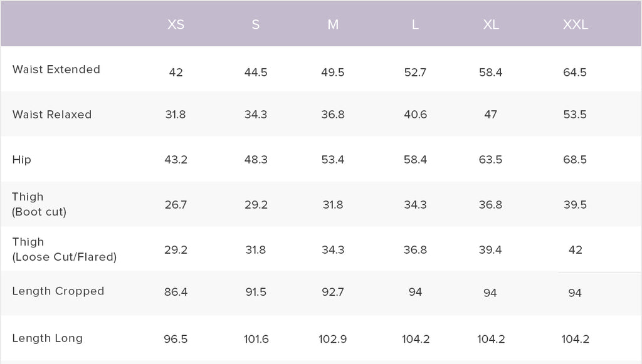Click the Waist Relaxed row label

51,115
